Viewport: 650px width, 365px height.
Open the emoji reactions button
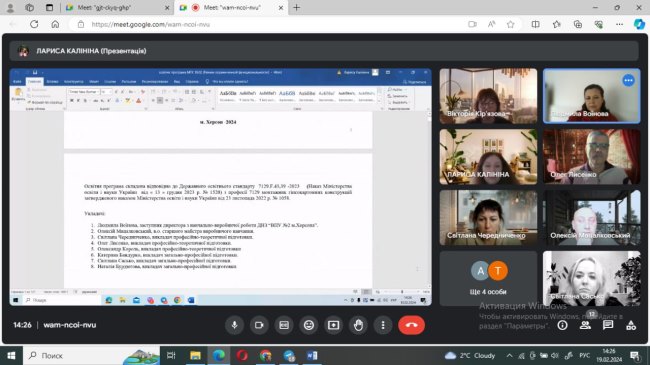pyautogui.click(x=309, y=325)
